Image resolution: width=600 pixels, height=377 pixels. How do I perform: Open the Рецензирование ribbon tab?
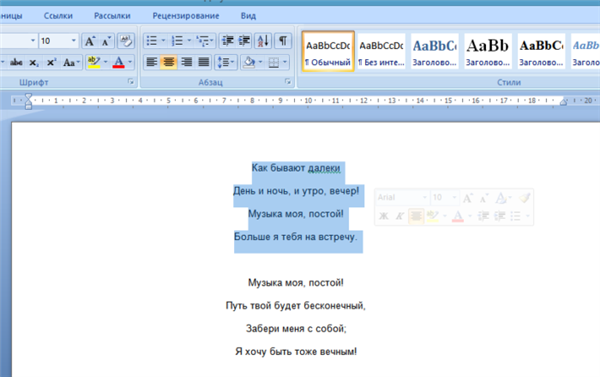tap(186, 16)
